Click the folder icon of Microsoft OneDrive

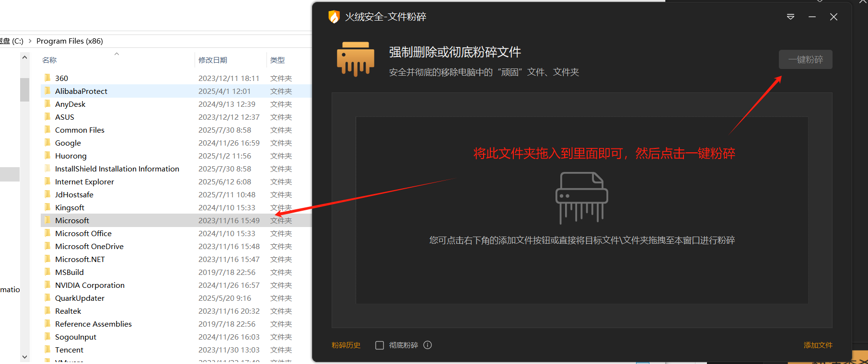47,246
